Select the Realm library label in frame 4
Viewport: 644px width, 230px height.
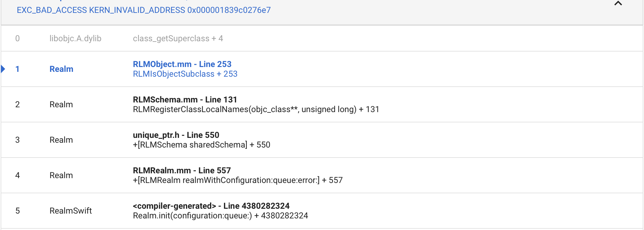point(61,175)
